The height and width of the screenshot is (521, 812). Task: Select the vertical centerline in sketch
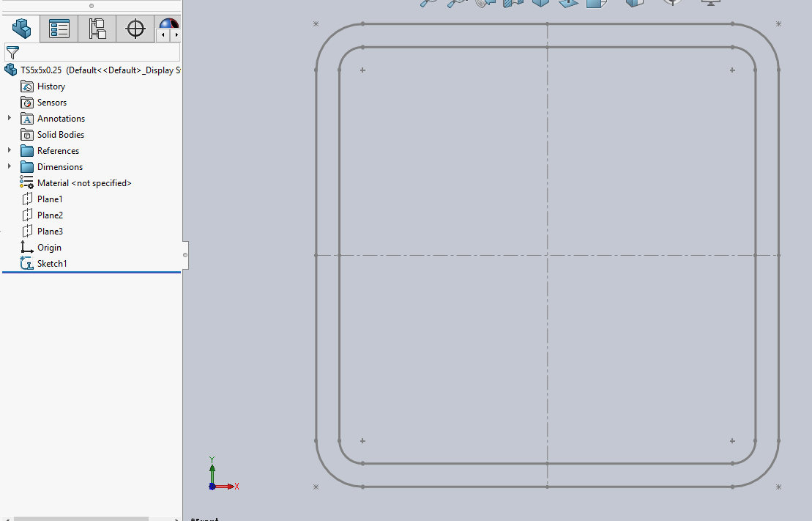pos(548,255)
